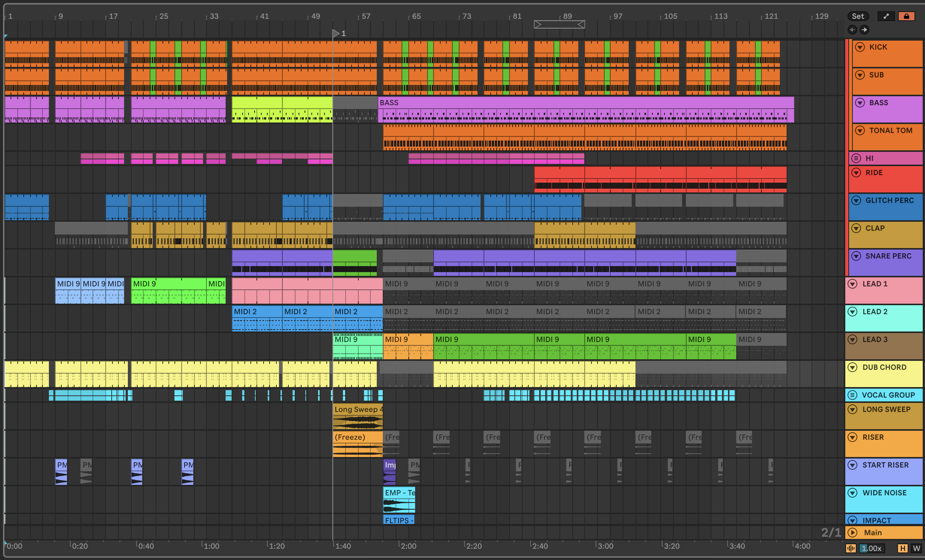The image size is (925, 560).
Task: Fold the KICK track
Action: pos(860,47)
